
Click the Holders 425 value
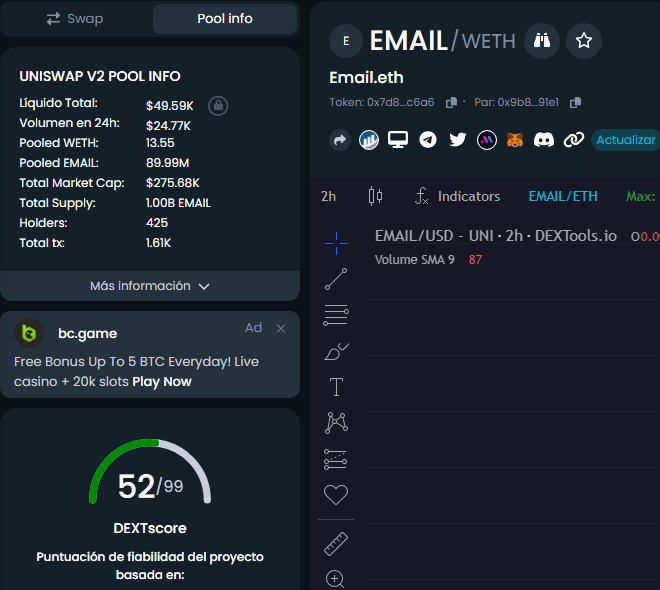pyautogui.click(x=157, y=223)
